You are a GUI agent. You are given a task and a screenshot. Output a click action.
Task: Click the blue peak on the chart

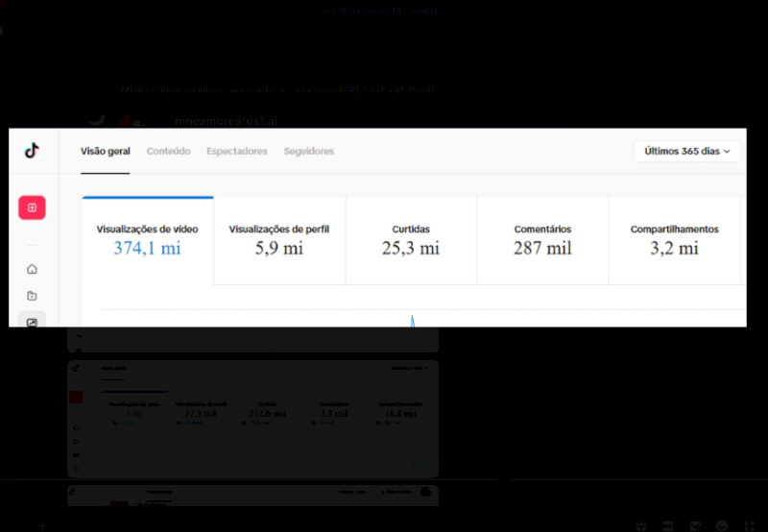[413, 321]
